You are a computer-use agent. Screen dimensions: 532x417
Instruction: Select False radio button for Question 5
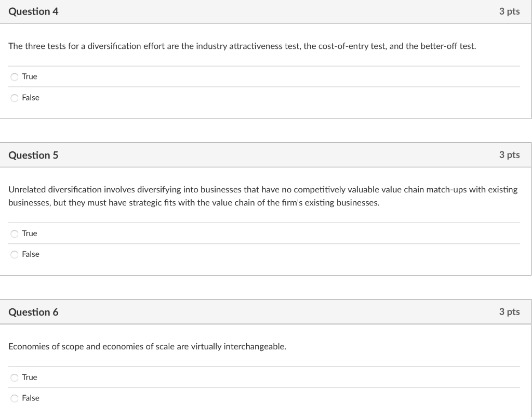15,254
